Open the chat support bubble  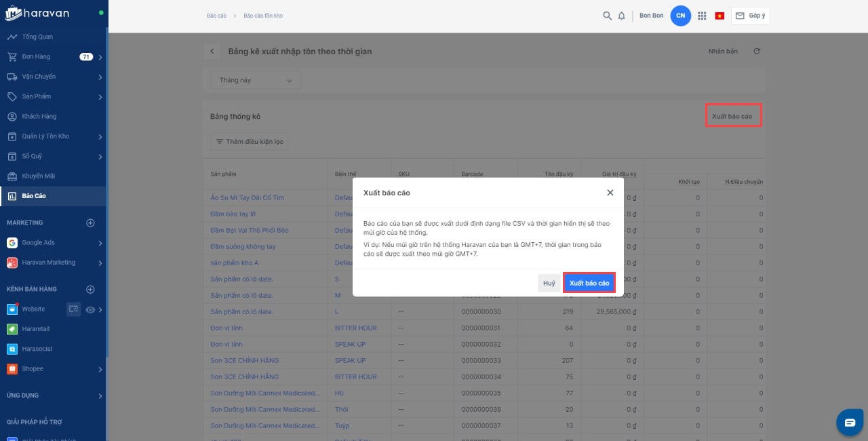850,423
